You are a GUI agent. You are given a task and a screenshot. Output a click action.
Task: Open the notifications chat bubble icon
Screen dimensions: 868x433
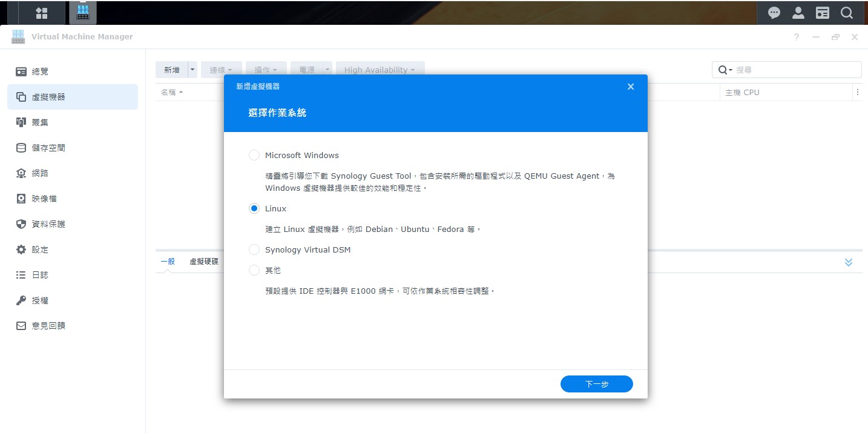(774, 13)
